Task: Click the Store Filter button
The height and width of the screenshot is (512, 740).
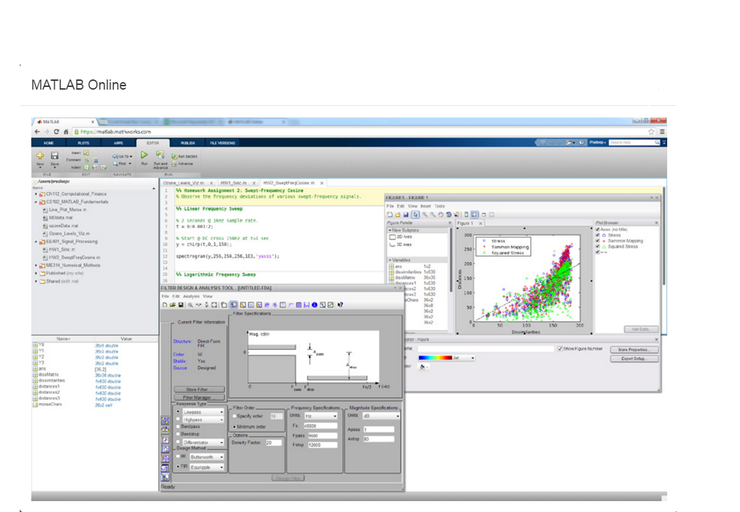Action: 197,389
